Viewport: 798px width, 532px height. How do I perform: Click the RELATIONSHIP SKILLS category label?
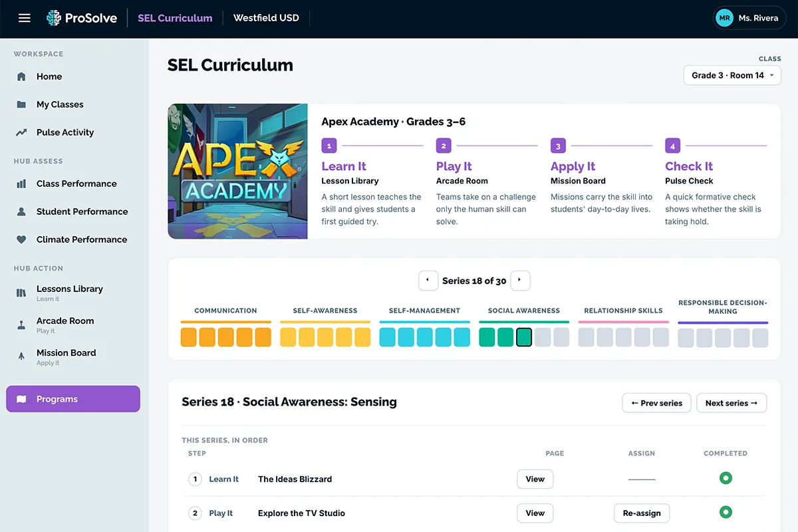pyautogui.click(x=624, y=311)
